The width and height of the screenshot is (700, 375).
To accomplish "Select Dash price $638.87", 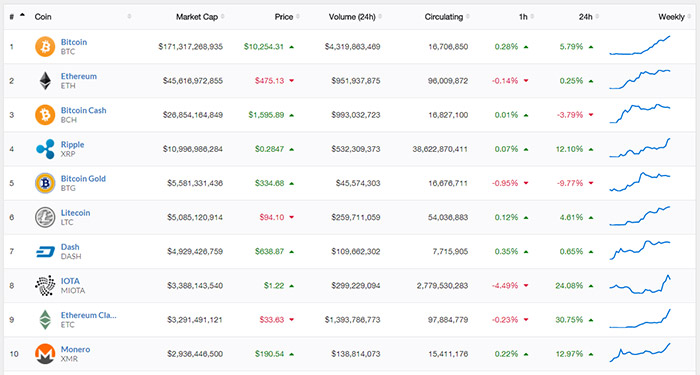I will point(269,251).
